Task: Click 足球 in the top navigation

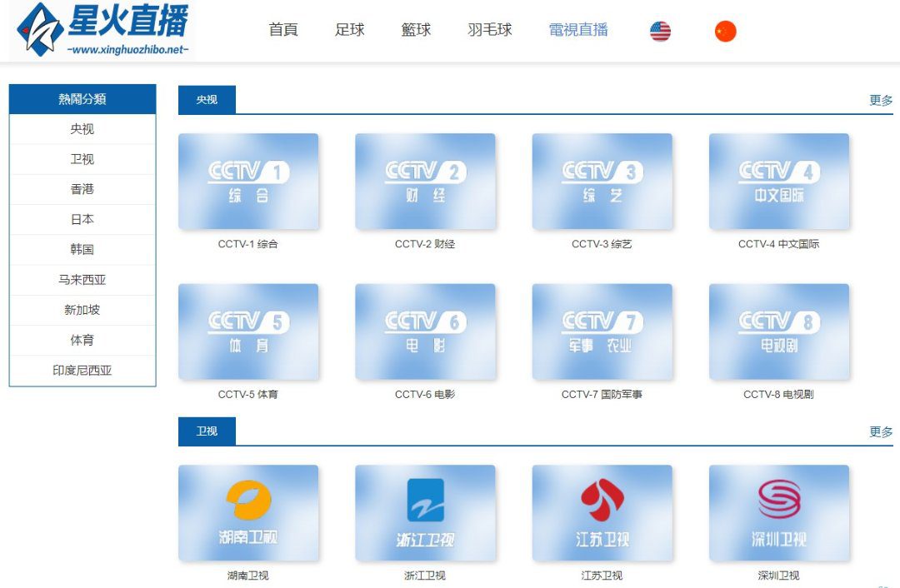Action: (350, 30)
